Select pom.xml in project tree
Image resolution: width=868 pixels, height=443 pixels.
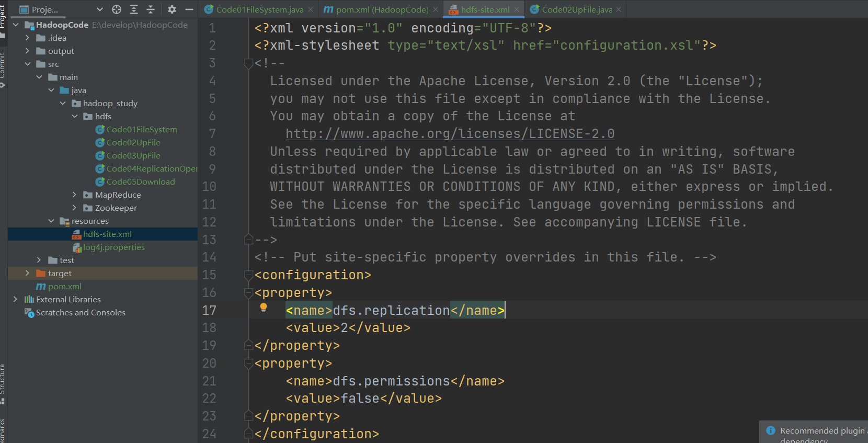tap(65, 286)
